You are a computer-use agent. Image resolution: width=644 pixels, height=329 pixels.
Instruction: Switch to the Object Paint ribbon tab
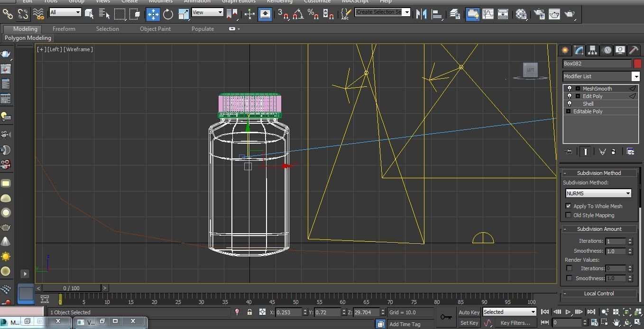coord(155,29)
